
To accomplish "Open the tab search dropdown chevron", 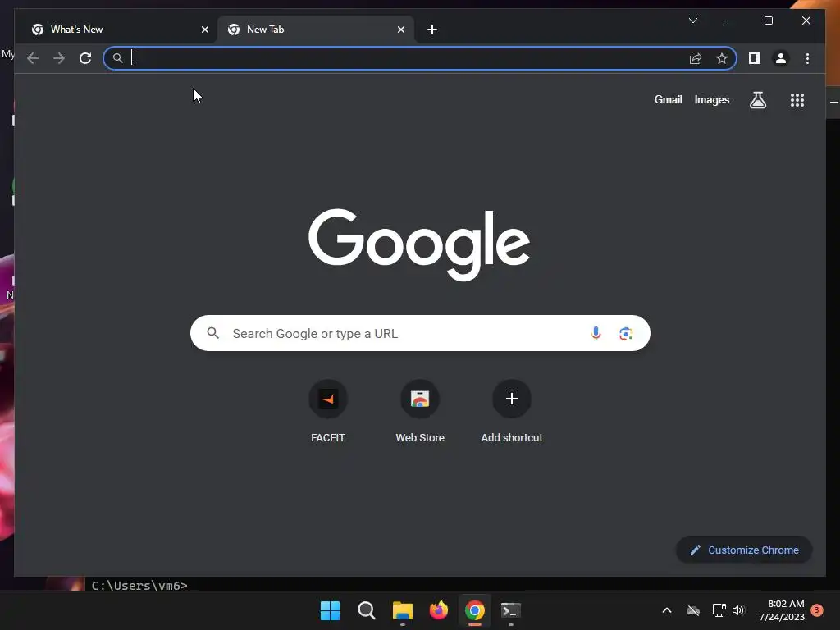I will tap(692, 21).
